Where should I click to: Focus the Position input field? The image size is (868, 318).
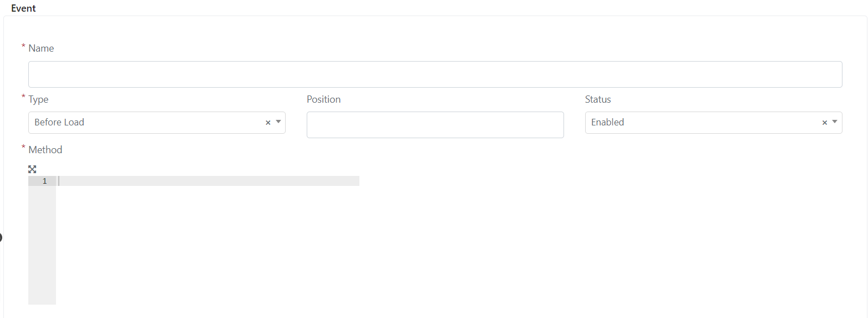(435, 125)
